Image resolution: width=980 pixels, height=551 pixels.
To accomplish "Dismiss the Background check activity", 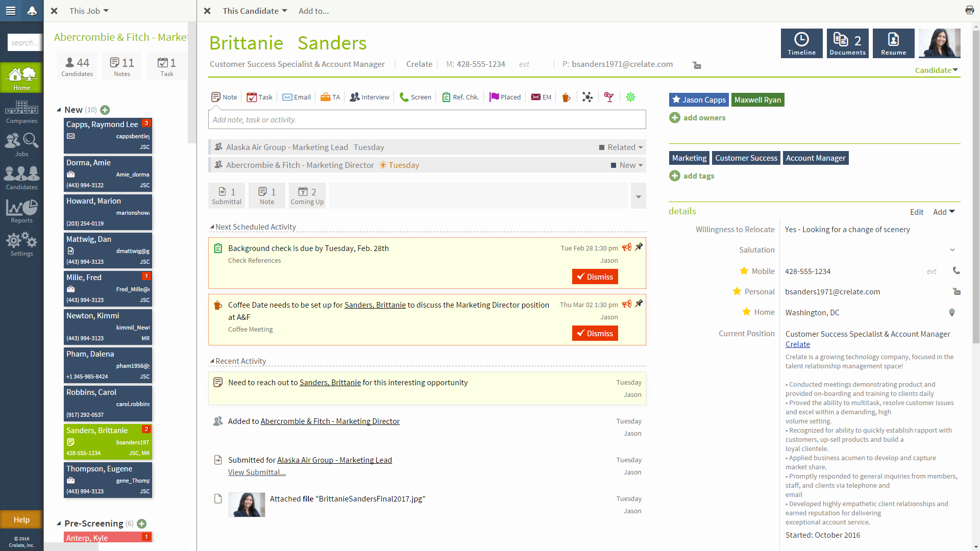I will (595, 277).
